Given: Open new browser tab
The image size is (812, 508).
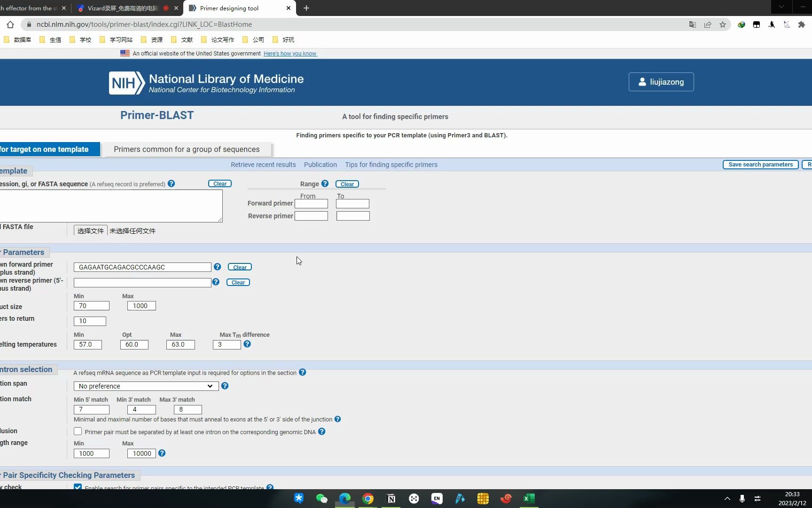Looking at the screenshot, I should (306, 8).
